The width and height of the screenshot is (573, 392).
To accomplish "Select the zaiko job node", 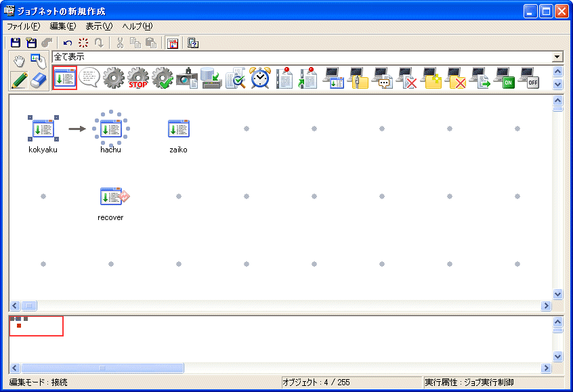I will click(179, 129).
